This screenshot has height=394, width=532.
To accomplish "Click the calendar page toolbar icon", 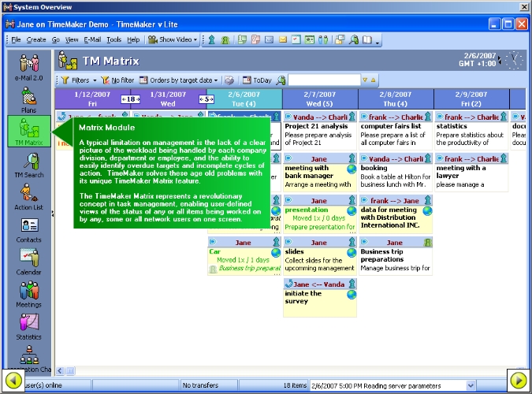I will click(296, 40).
